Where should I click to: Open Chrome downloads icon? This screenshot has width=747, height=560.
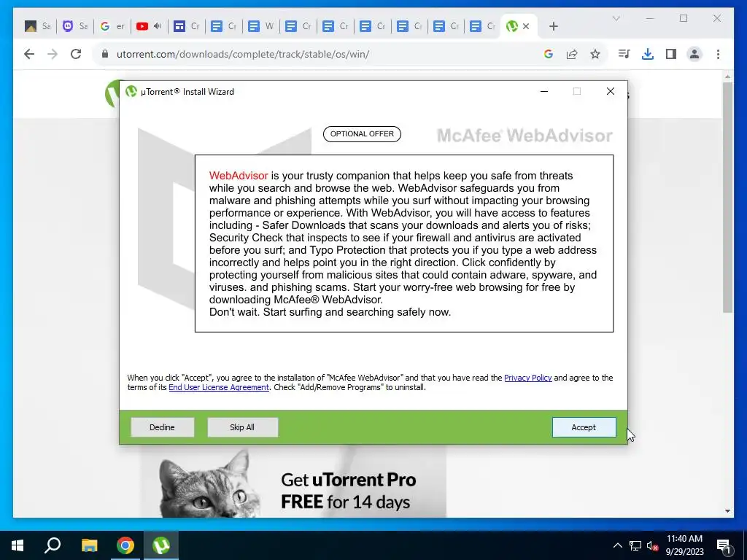pos(648,54)
